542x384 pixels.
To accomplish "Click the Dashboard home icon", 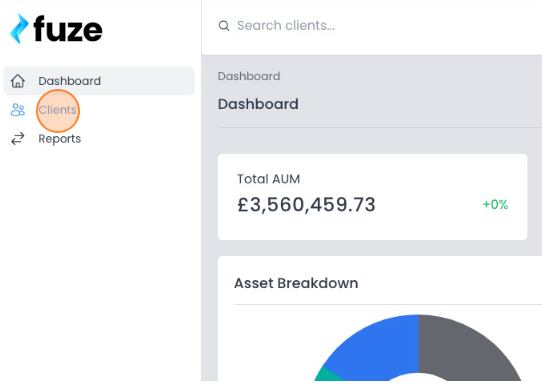I will pyautogui.click(x=18, y=81).
